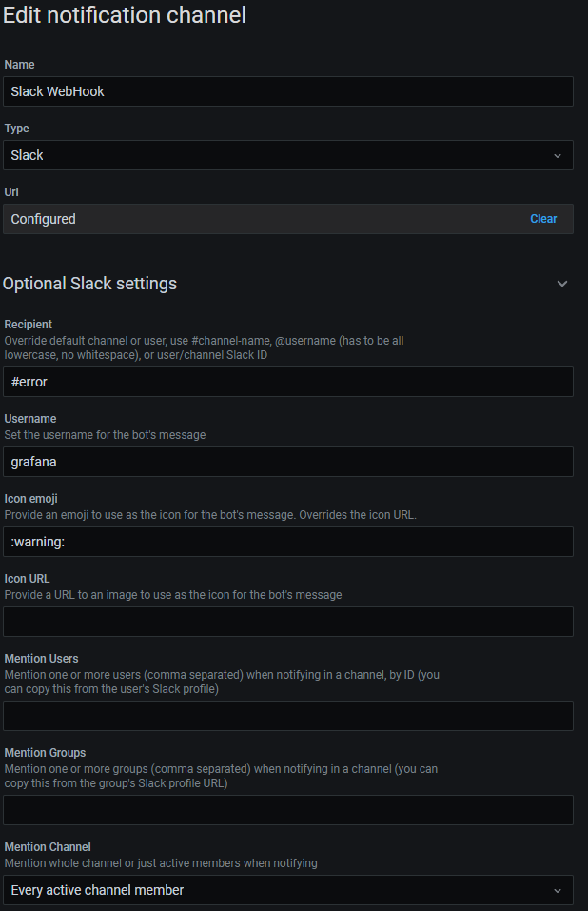Clear the configured Url

click(x=543, y=219)
